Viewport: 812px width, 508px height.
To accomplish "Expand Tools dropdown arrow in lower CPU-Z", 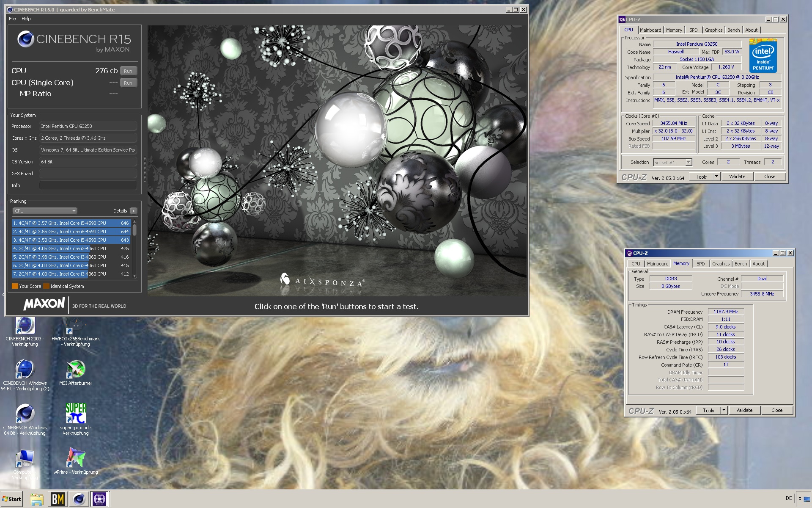I will click(x=724, y=410).
